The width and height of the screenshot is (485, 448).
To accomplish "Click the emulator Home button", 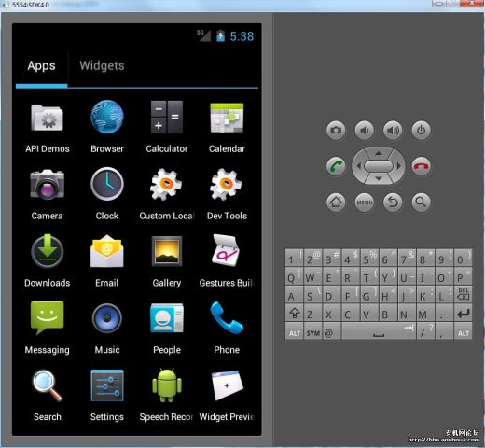I will (336, 203).
